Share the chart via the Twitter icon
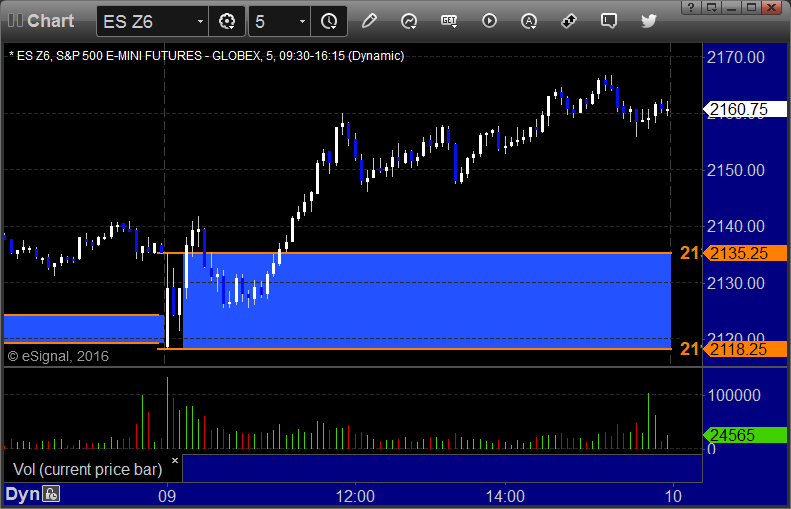This screenshot has height=509, width=791. tap(648, 21)
